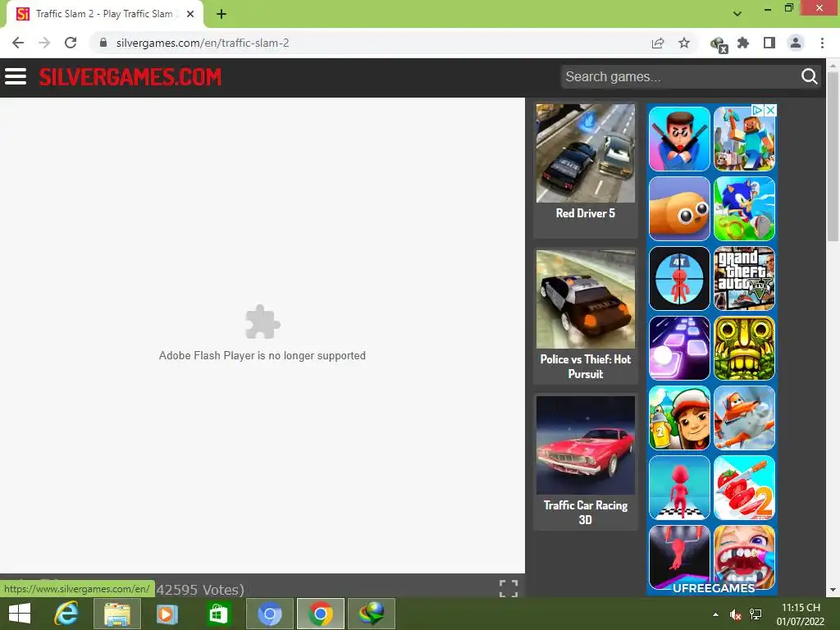This screenshot has height=630, width=840.
Task: Click Police vs Thief: Hot Pursuit title
Action: [x=586, y=367]
